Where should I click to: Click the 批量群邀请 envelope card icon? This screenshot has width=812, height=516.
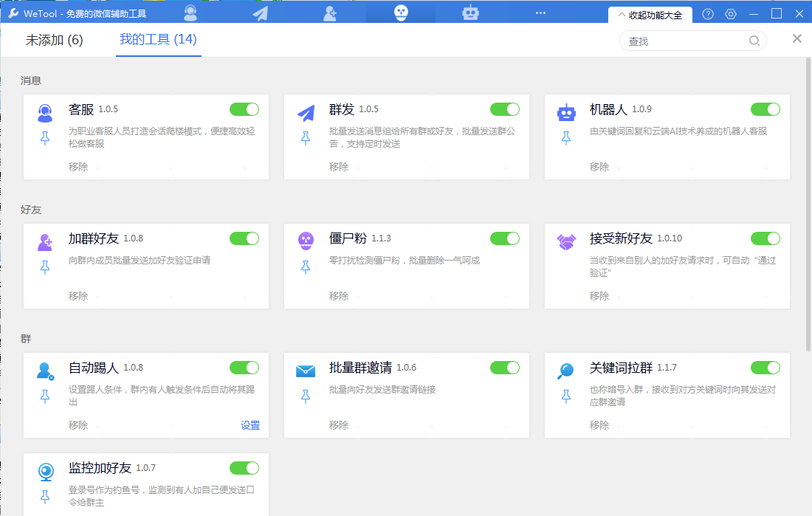pos(306,371)
